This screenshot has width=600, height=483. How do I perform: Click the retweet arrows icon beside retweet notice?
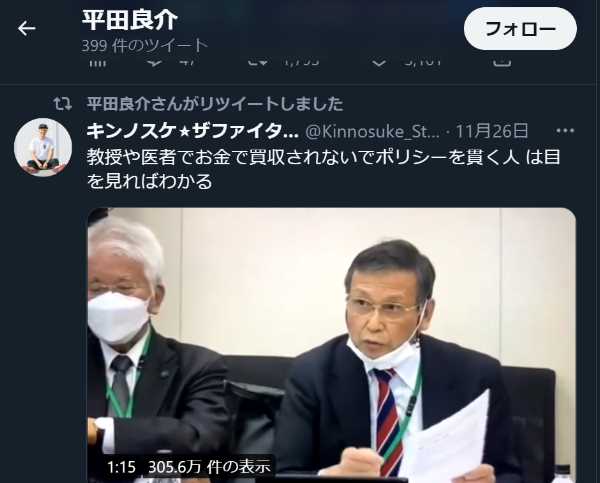62,104
